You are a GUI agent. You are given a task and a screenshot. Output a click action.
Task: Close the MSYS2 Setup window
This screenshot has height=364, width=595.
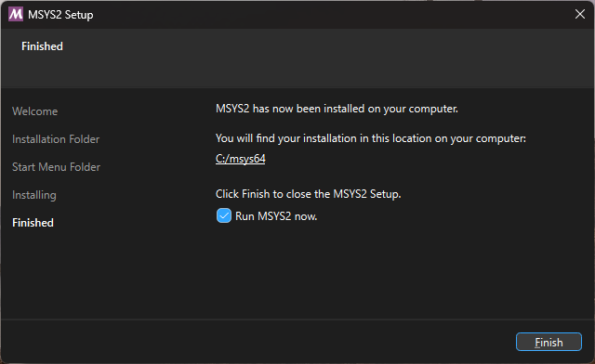point(579,14)
